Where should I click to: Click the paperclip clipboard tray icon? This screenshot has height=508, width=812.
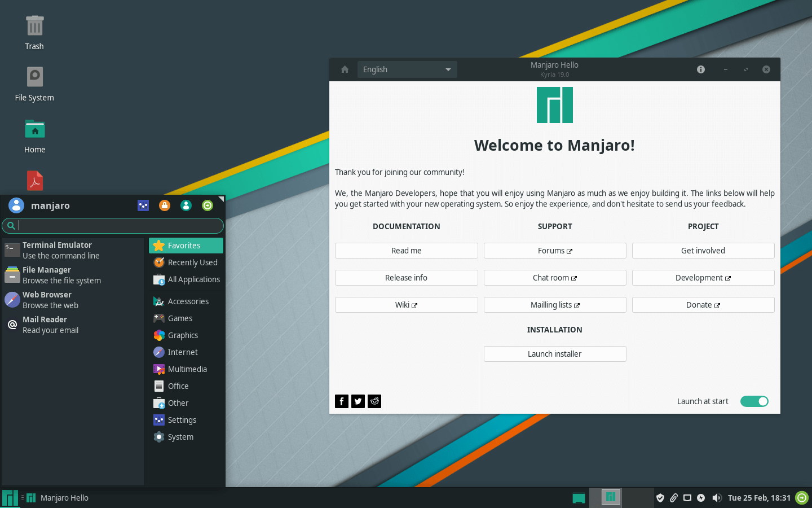click(674, 498)
